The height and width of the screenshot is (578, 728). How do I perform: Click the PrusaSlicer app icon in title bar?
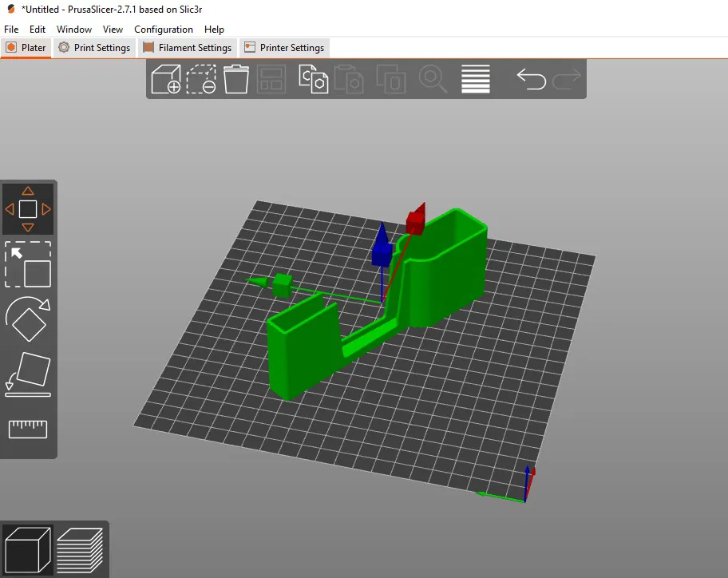click(11, 10)
